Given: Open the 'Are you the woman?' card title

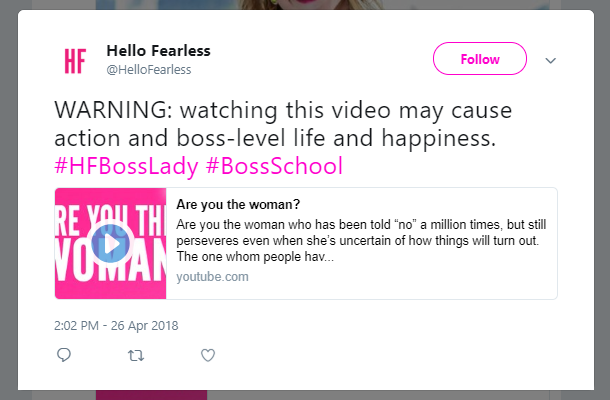Looking at the screenshot, I should click(238, 204).
